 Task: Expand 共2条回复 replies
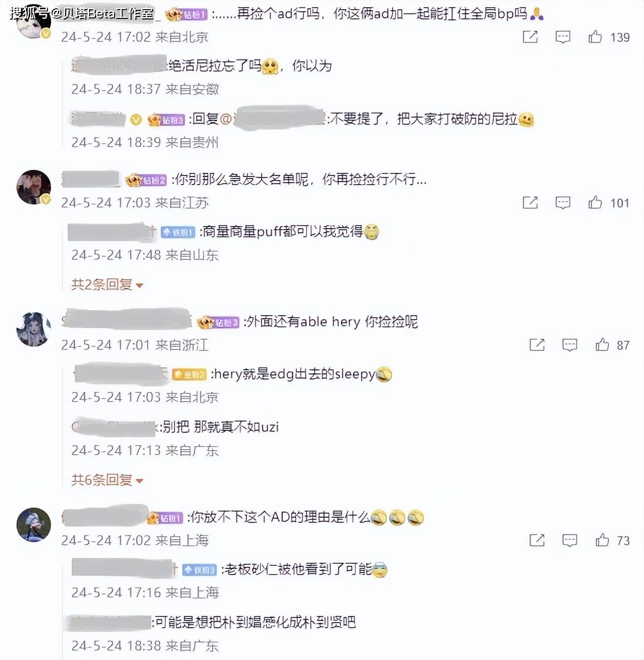[x=107, y=284]
